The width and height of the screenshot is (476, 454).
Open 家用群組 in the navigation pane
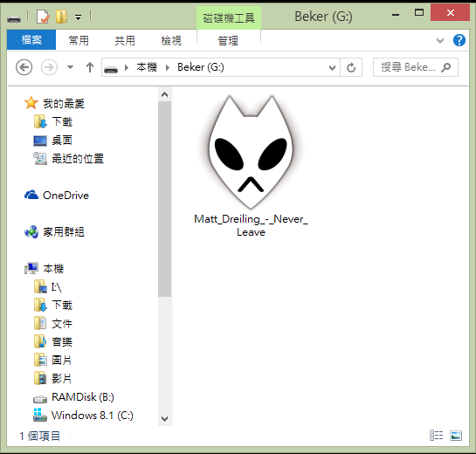point(64,232)
